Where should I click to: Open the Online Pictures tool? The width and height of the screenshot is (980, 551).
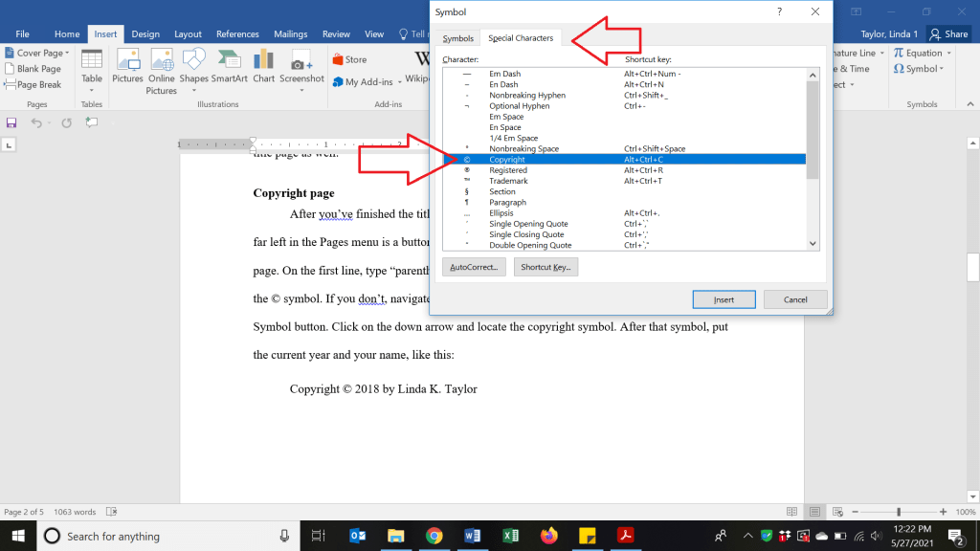(161, 71)
